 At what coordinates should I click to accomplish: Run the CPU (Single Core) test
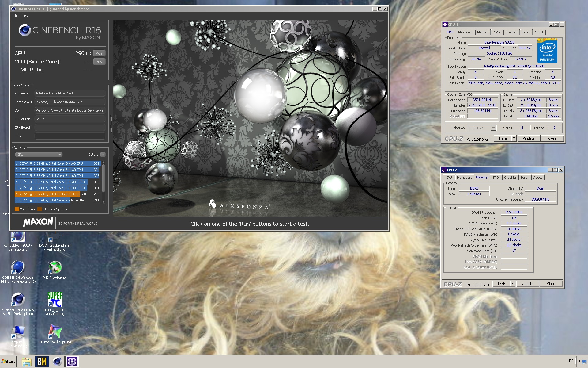click(x=99, y=62)
